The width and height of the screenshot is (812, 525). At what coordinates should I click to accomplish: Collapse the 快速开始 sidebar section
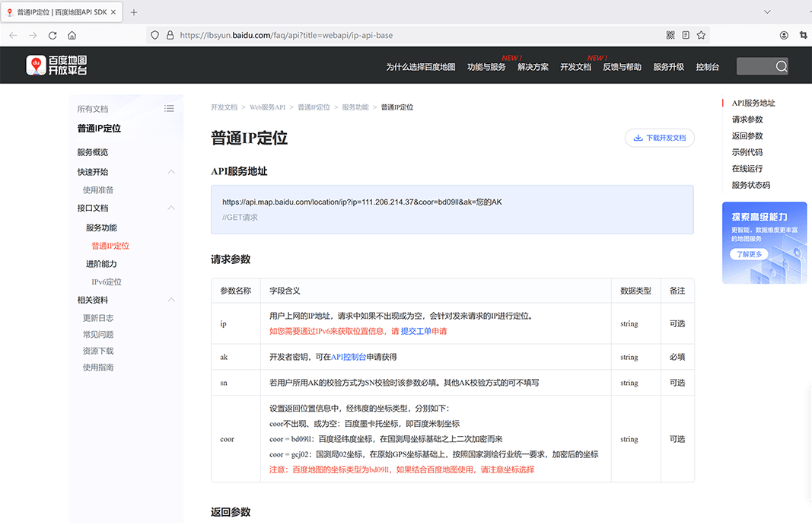(x=171, y=172)
